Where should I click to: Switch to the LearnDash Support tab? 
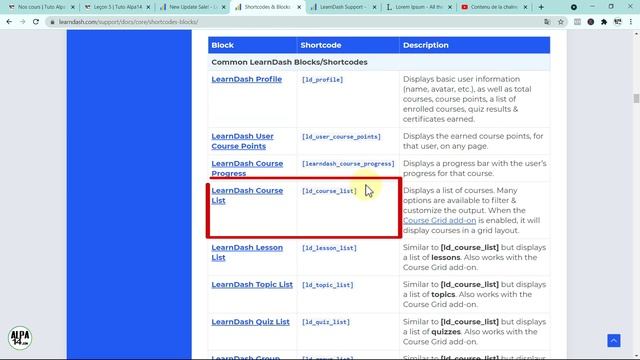point(343,7)
